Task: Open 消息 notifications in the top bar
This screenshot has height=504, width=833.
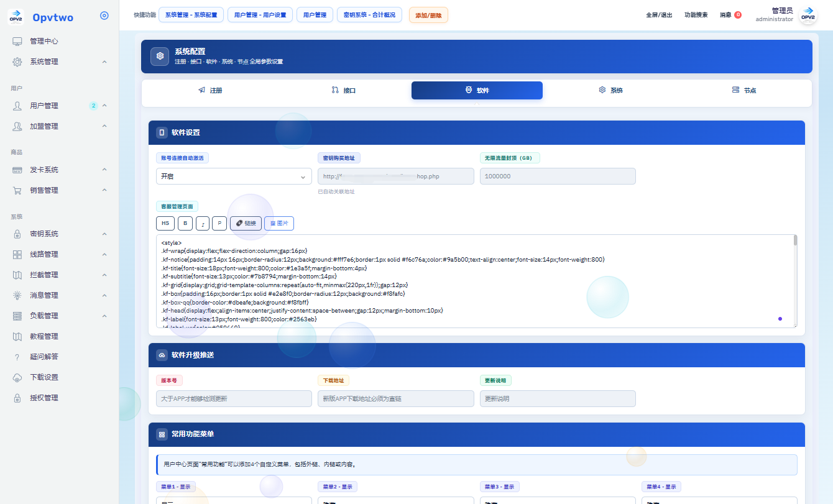Action: 730,15
